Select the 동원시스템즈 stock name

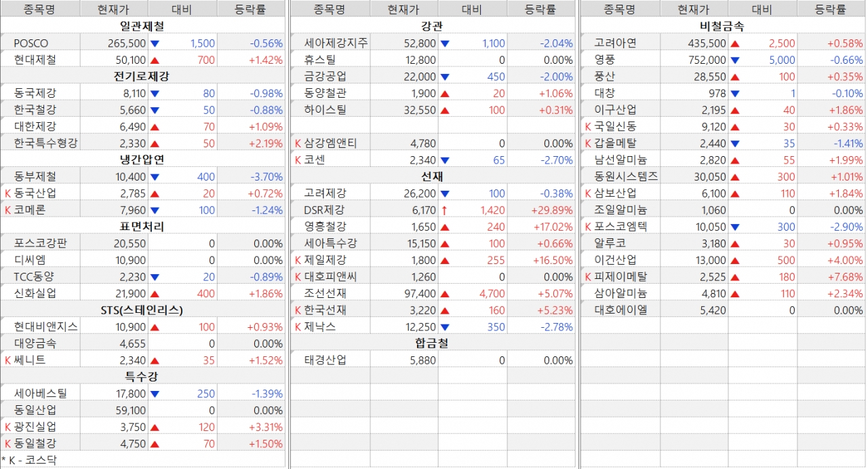coord(627,176)
